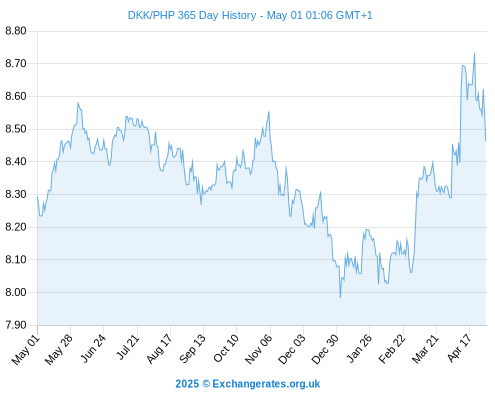Click the Dec 30 x-axis label
This screenshot has width=495, height=400.
(x=325, y=349)
